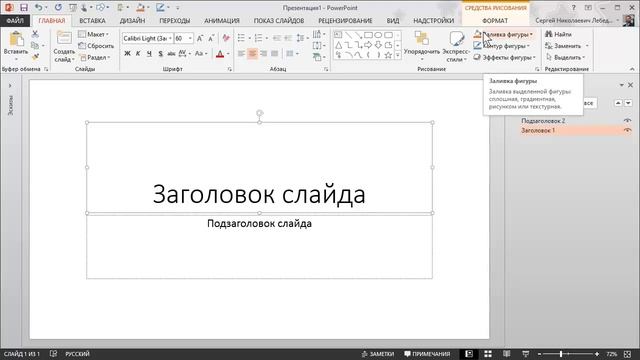The image size is (640, 360).
Task: Toggle normal view in status bar
Action: [x=469, y=354]
